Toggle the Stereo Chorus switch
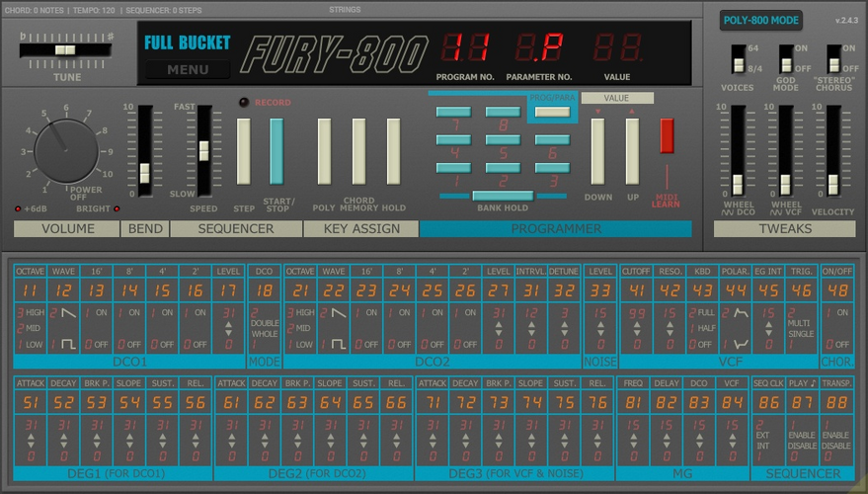The image size is (868, 494). coord(833,59)
